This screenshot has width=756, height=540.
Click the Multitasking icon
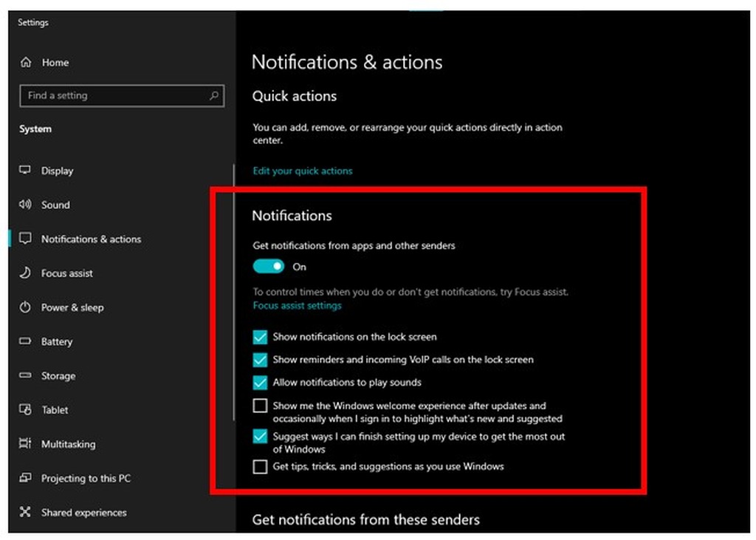[25, 443]
